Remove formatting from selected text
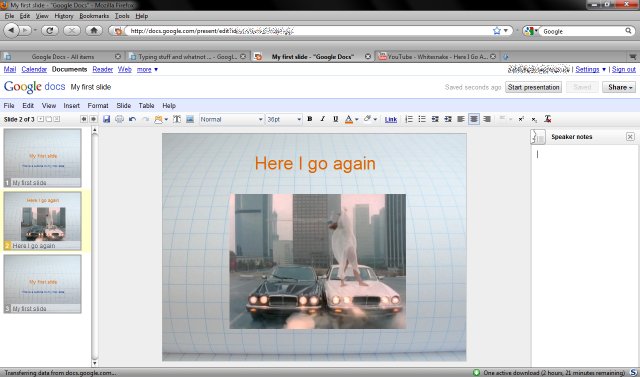Screen dimensions: 640x377 coord(548,119)
